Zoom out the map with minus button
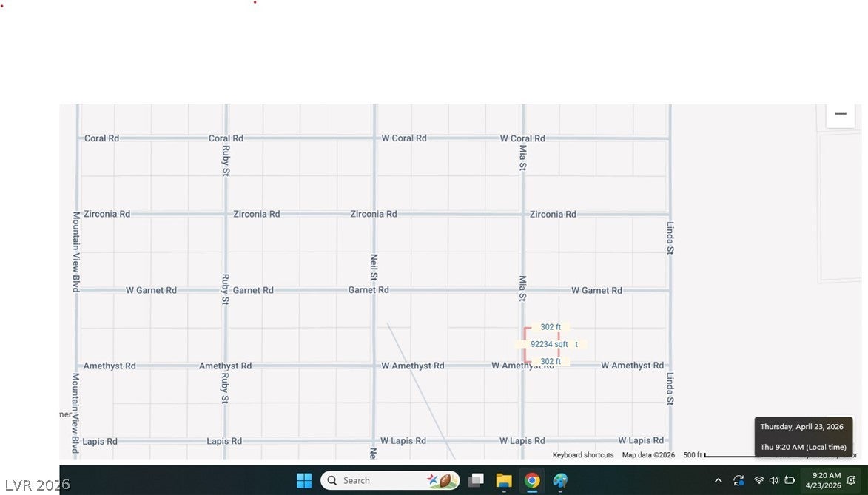Image resolution: width=868 pixels, height=495 pixels. coord(841,114)
